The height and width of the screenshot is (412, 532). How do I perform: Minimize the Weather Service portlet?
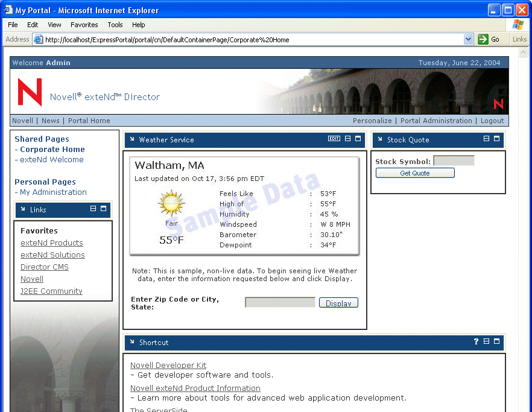click(x=347, y=139)
